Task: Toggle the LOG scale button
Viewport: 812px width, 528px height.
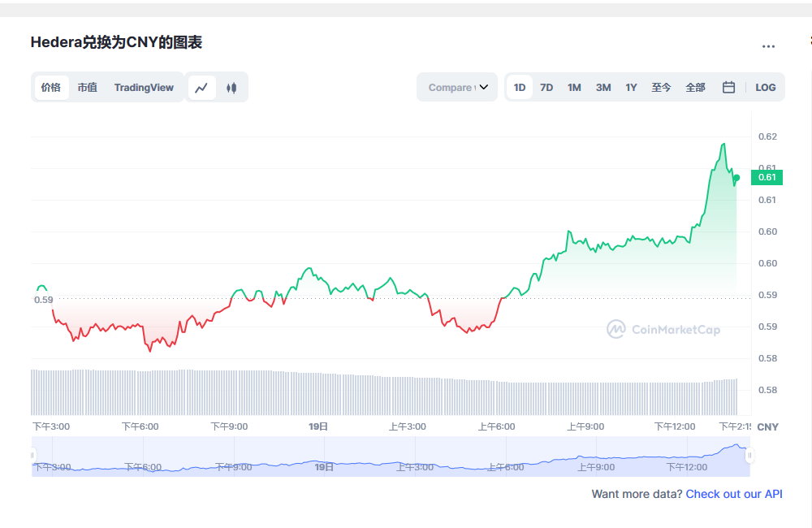Action: pos(766,88)
